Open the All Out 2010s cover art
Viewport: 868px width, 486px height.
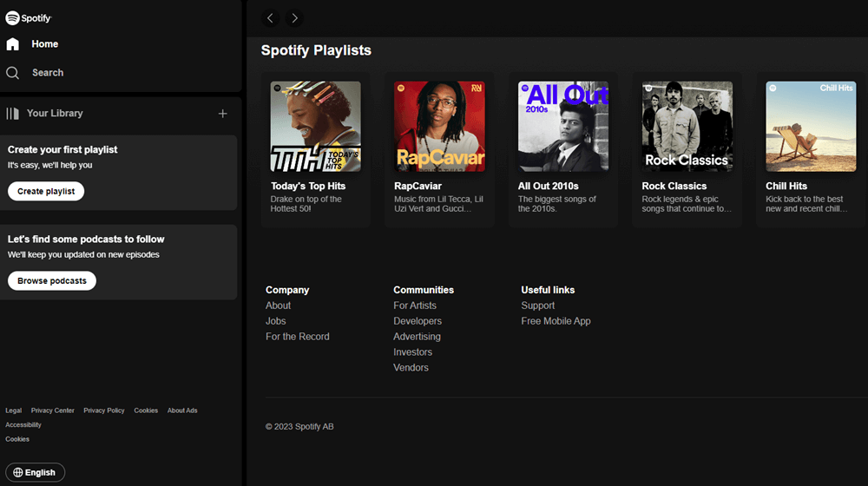pyautogui.click(x=563, y=126)
